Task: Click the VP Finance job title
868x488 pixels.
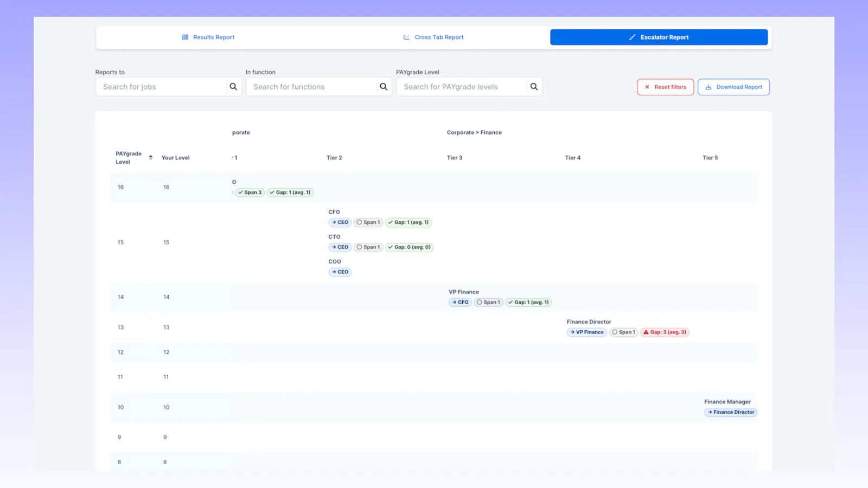Action: pos(464,292)
